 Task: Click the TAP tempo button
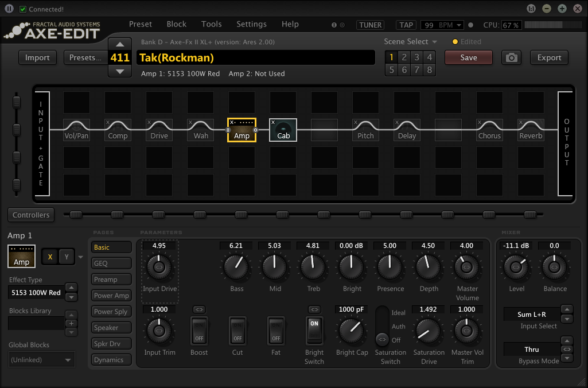pos(406,25)
